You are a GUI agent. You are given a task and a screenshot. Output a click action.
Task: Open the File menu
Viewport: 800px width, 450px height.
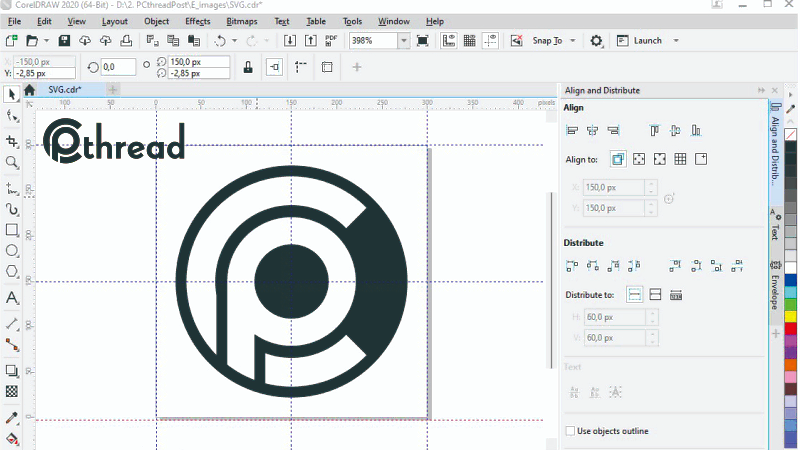tap(14, 21)
